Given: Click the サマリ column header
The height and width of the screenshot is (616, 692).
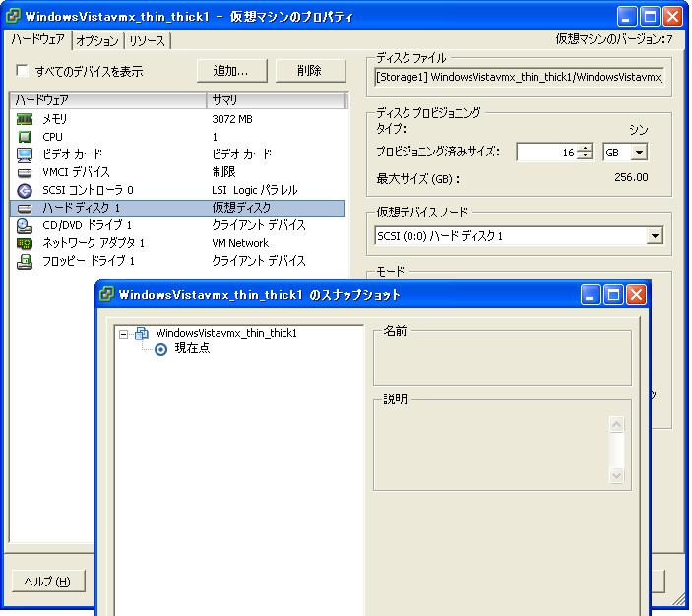Looking at the screenshot, I should coord(275,100).
